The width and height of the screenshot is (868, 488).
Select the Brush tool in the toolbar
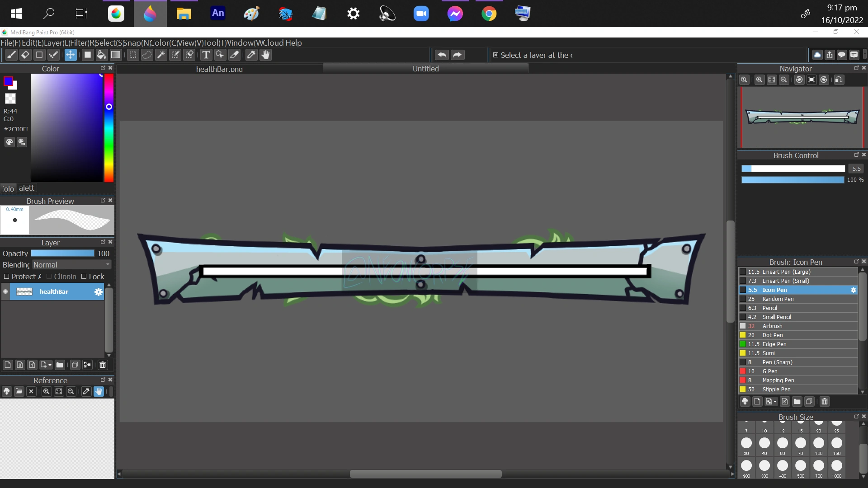click(x=11, y=55)
